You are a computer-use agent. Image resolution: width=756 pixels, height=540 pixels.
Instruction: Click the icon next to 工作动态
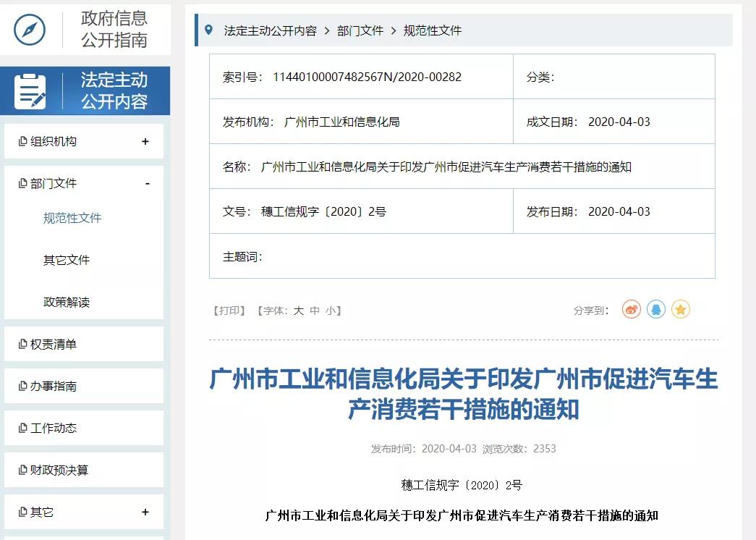point(22,428)
